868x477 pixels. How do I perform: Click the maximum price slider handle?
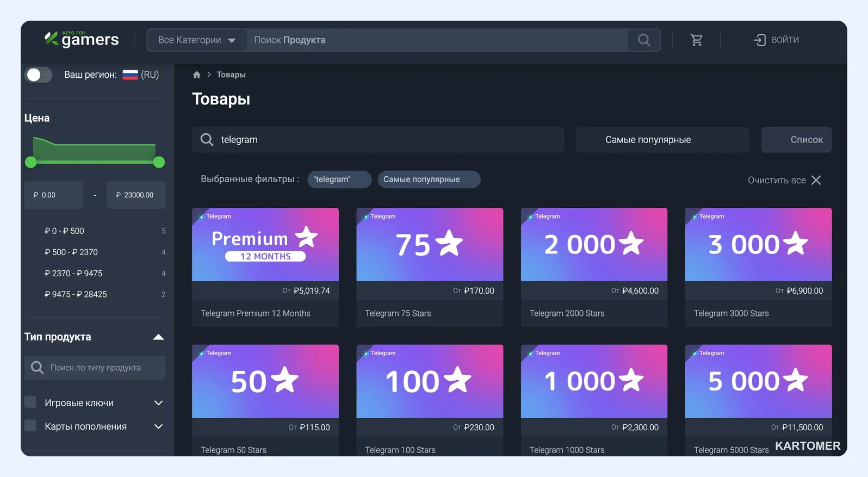click(159, 162)
